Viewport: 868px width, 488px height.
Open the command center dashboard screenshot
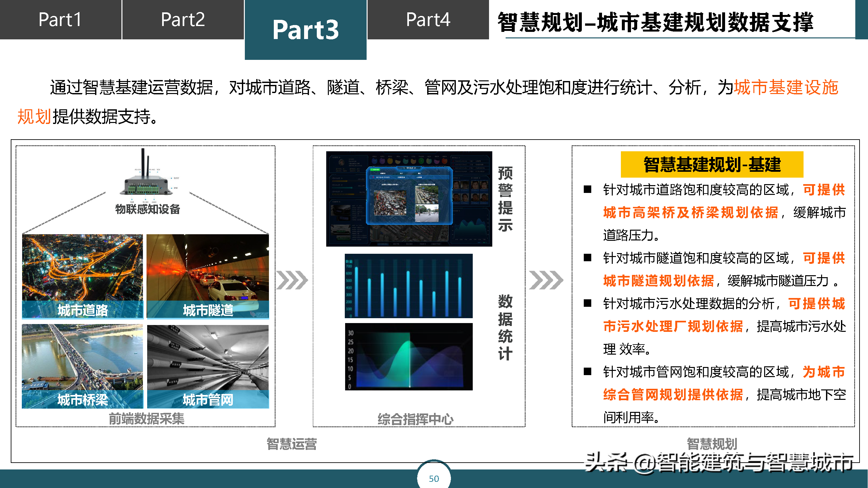click(409, 199)
